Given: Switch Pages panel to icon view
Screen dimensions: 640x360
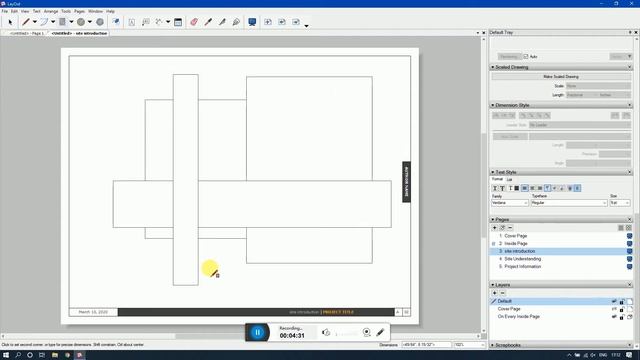Looking at the screenshot, I should 629,228.
